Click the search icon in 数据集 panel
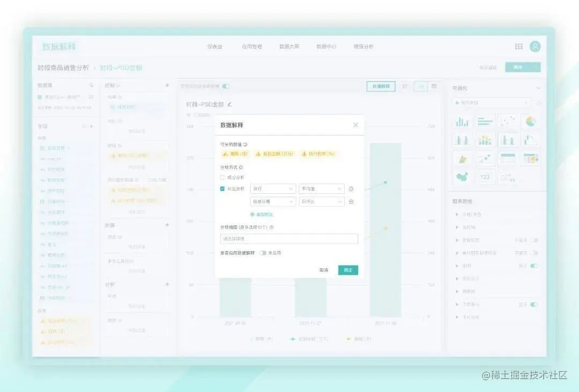Image resolution: width=579 pixels, height=392 pixels. (91, 85)
